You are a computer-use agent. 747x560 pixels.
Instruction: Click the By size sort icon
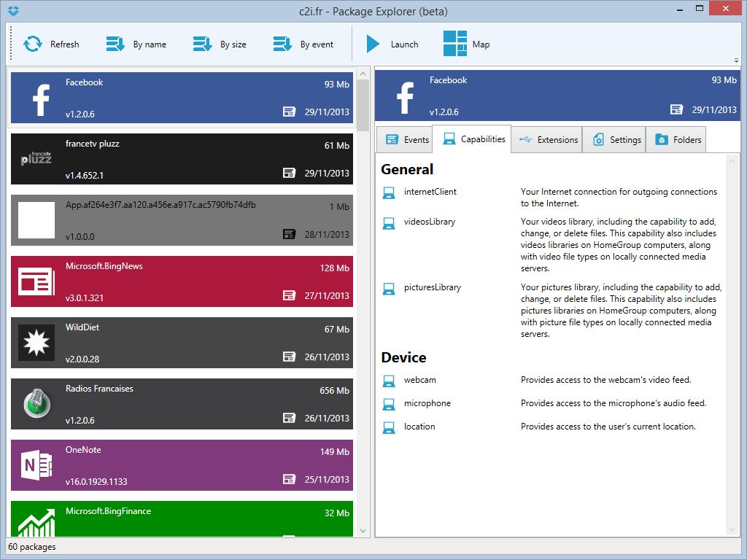(203, 44)
